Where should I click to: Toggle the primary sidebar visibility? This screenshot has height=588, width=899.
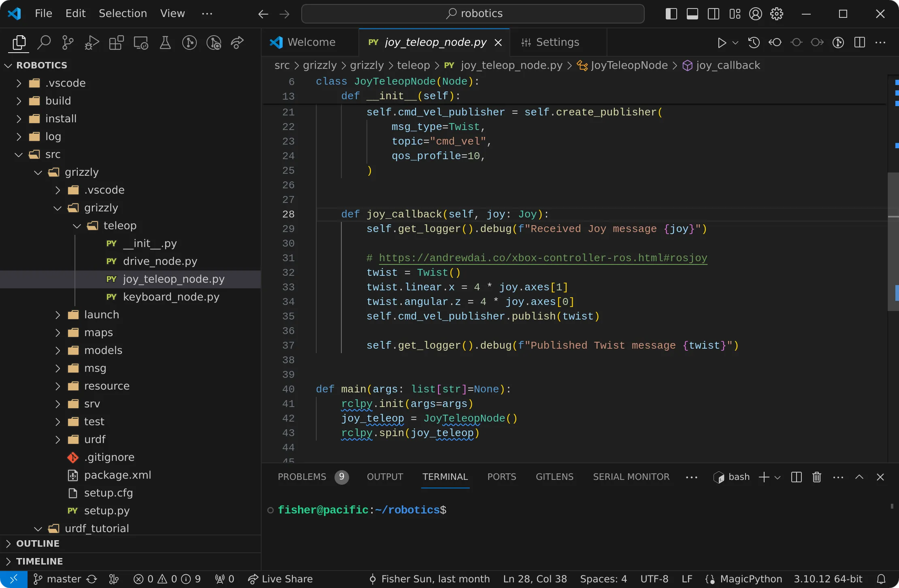671,13
